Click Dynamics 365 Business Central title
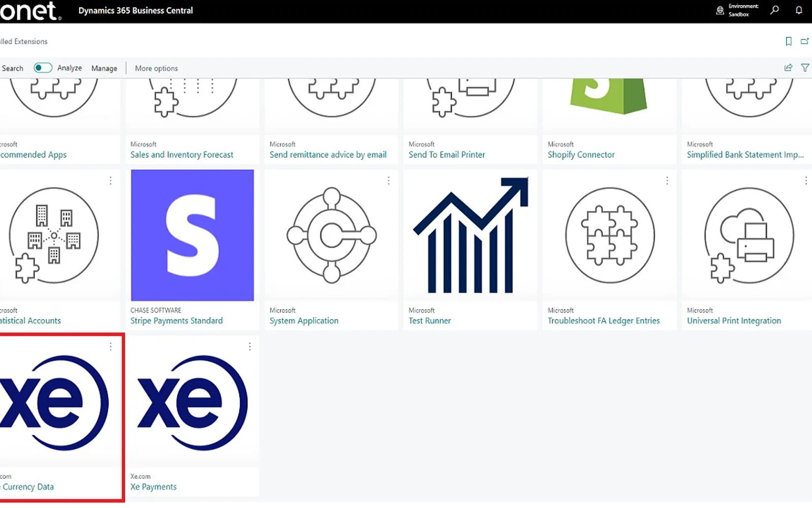The width and height of the screenshot is (812, 508). click(x=136, y=10)
